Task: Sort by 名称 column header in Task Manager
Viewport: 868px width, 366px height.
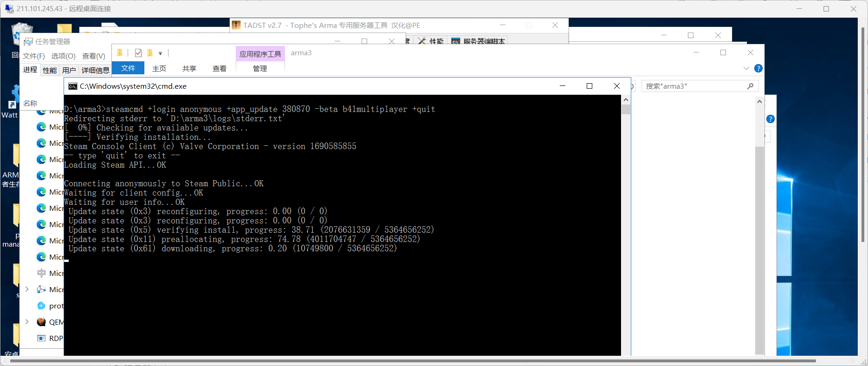Action: pos(30,103)
